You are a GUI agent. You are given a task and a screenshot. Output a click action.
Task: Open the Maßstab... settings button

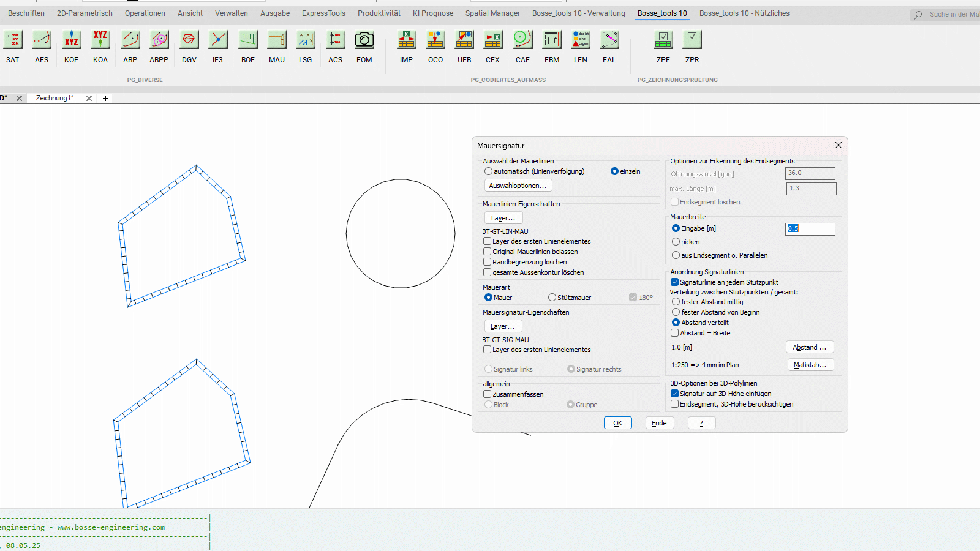point(810,365)
